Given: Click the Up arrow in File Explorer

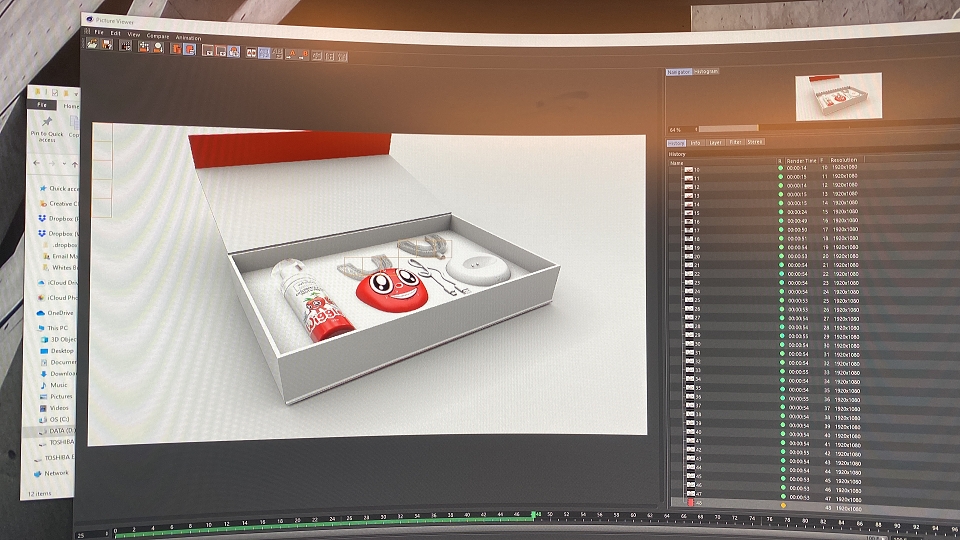Looking at the screenshot, I should 75,165.
